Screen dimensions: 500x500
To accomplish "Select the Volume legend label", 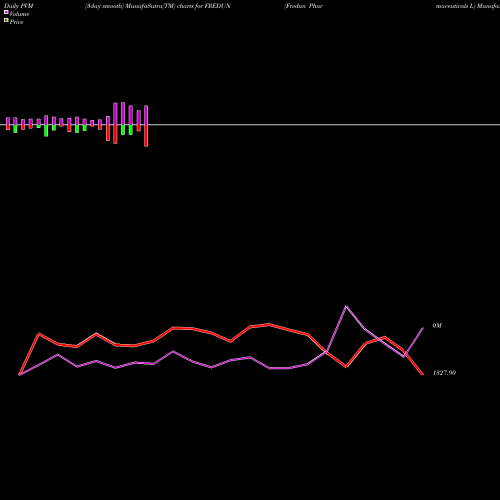I will (19, 14).
